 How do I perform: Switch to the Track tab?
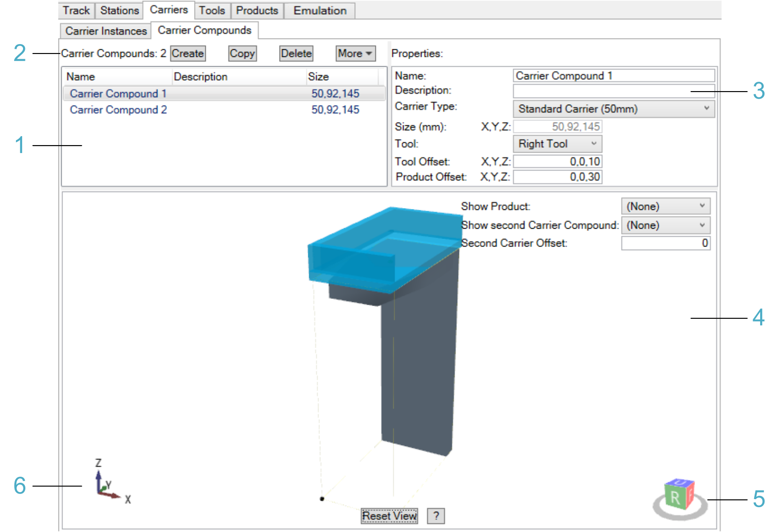(x=76, y=10)
